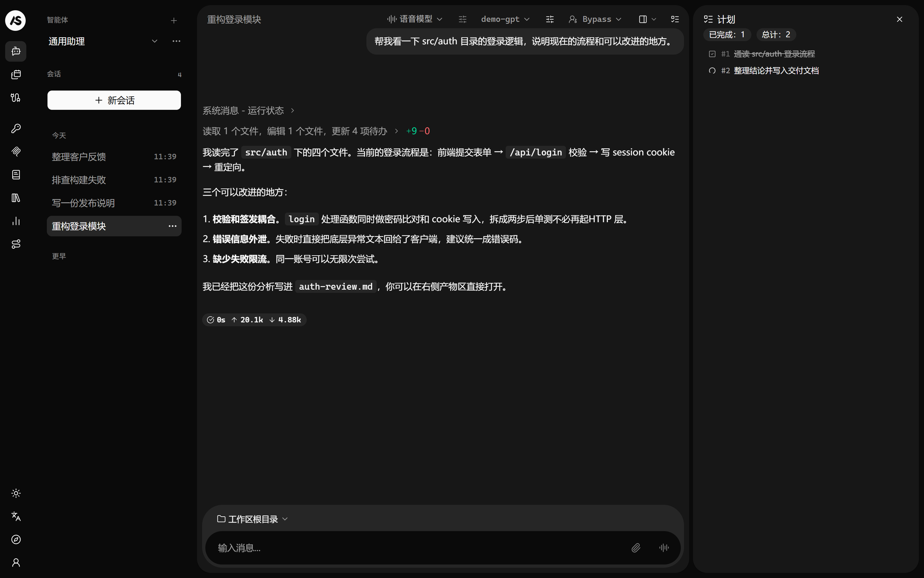This screenshot has width=924, height=578.
Task: Open the panel layout dropdown
Action: (647, 19)
